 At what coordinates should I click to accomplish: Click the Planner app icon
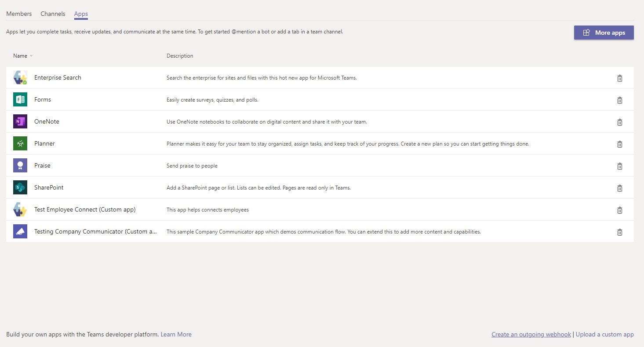pos(20,143)
